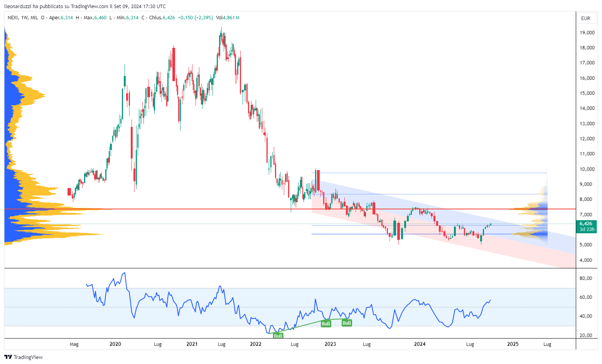Viewport: 602px width, 364px height.
Task: Click the 2021 label on the time axis
Action: (x=192, y=344)
